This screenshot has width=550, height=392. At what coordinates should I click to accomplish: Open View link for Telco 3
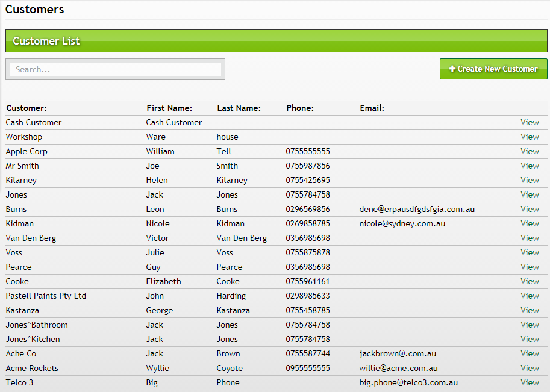(530, 382)
